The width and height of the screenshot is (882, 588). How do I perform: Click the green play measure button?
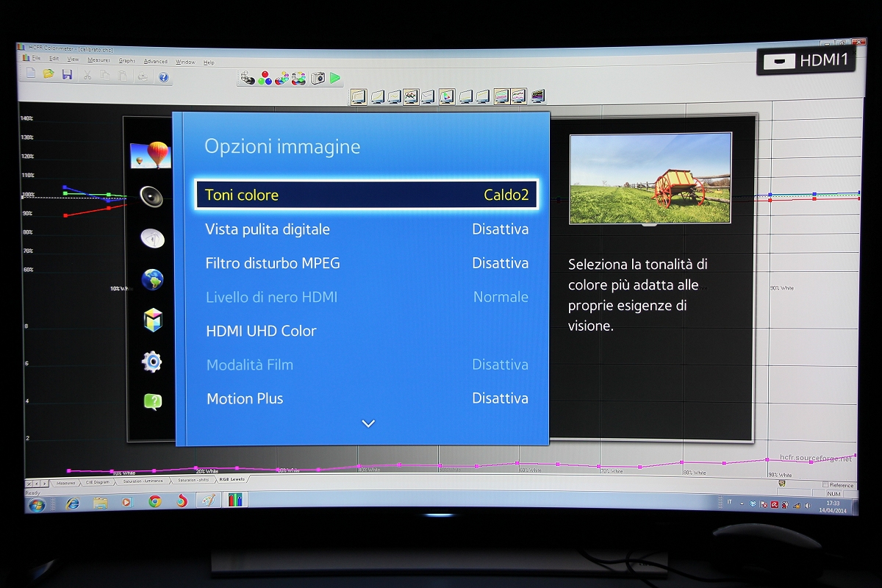point(335,77)
